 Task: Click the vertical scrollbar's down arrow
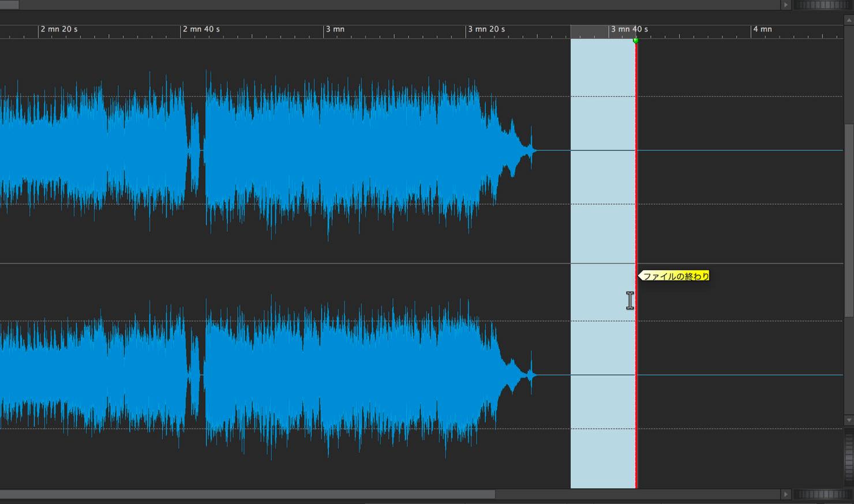click(849, 420)
